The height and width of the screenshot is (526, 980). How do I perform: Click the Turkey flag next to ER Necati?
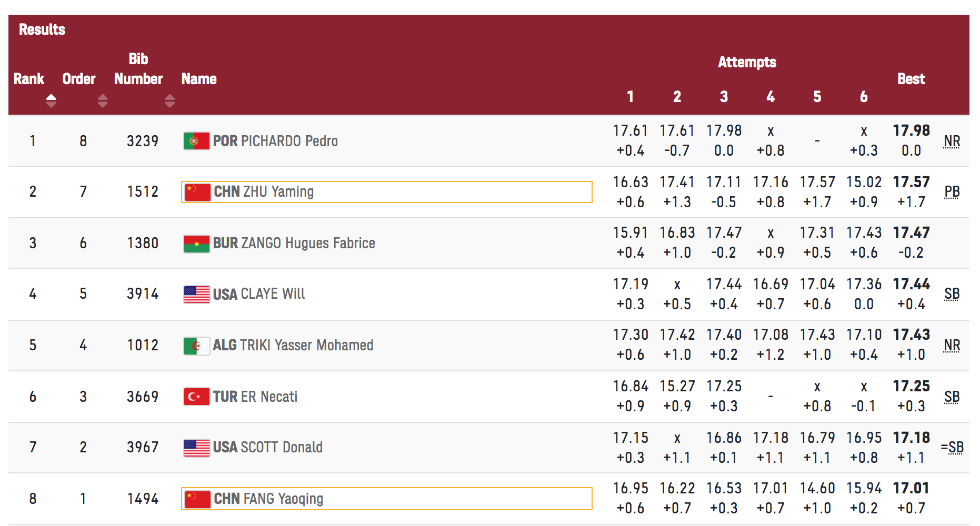point(196,397)
